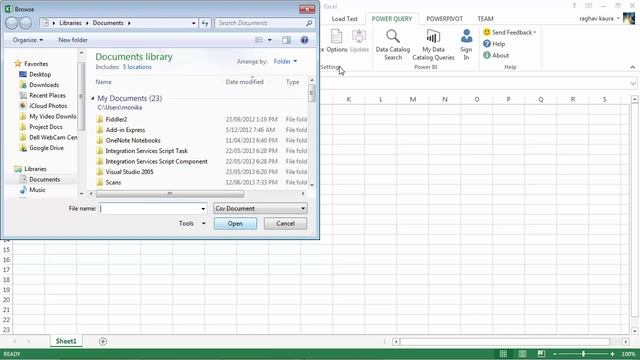
Task: Switch to the TEAM tab
Action: tap(485, 19)
